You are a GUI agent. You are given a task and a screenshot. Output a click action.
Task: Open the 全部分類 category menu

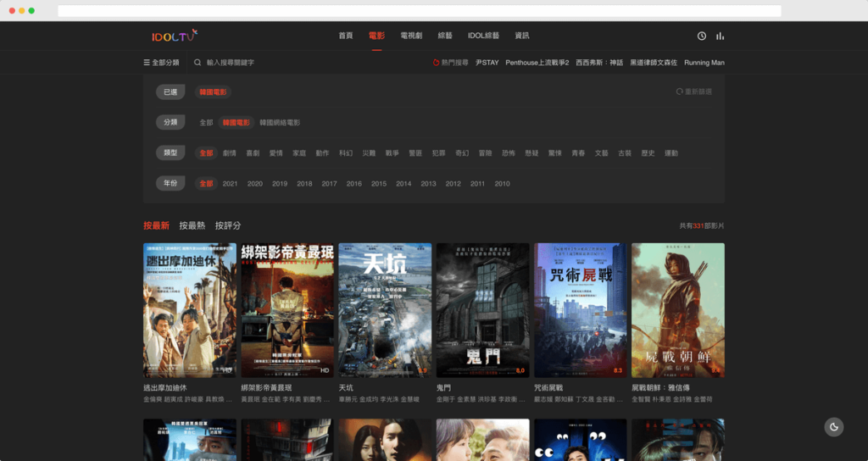[x=161, y=63]
